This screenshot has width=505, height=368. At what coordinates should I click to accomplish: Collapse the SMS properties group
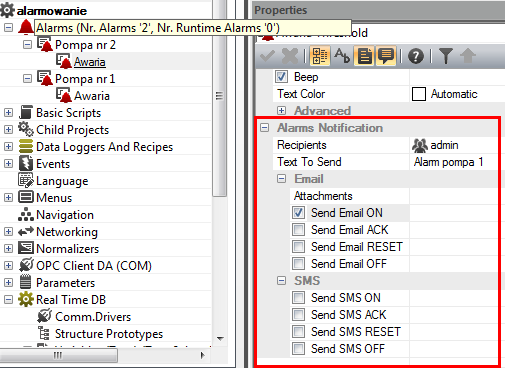click(281, 281)
